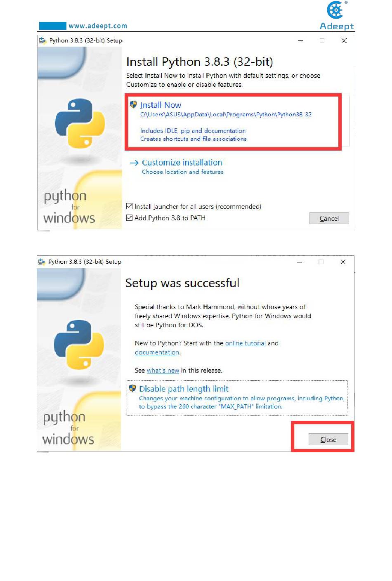This screenshot has height=581, width=392.
Task: Minimize the upper Python Setup window
Action: point(300,40)
